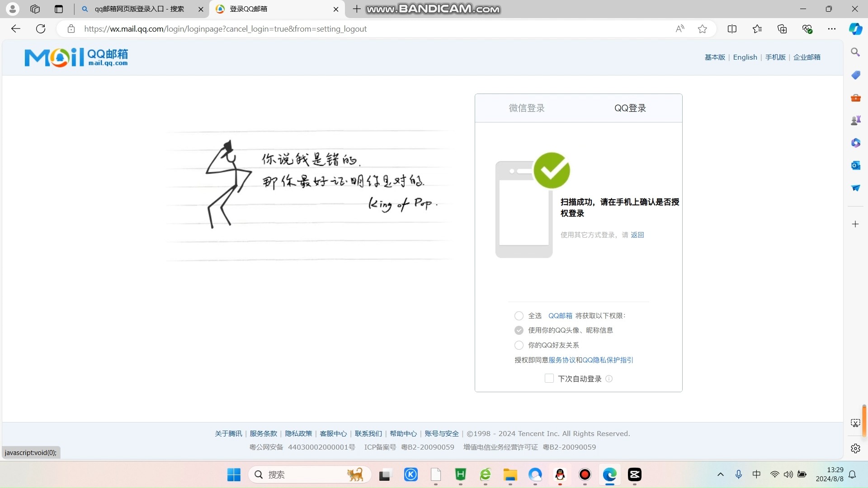Click the 手机版 menu item
868x488 pixels.
(x=775, y=56)
